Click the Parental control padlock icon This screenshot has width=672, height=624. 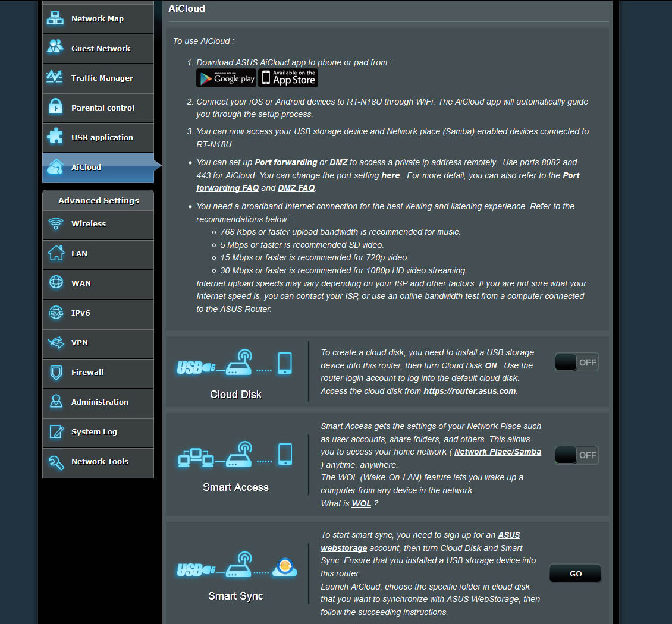55,107
